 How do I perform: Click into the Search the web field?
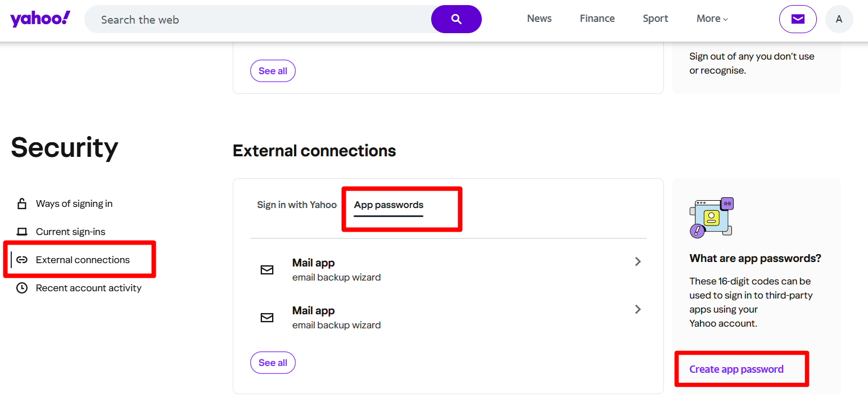point(259,20)
